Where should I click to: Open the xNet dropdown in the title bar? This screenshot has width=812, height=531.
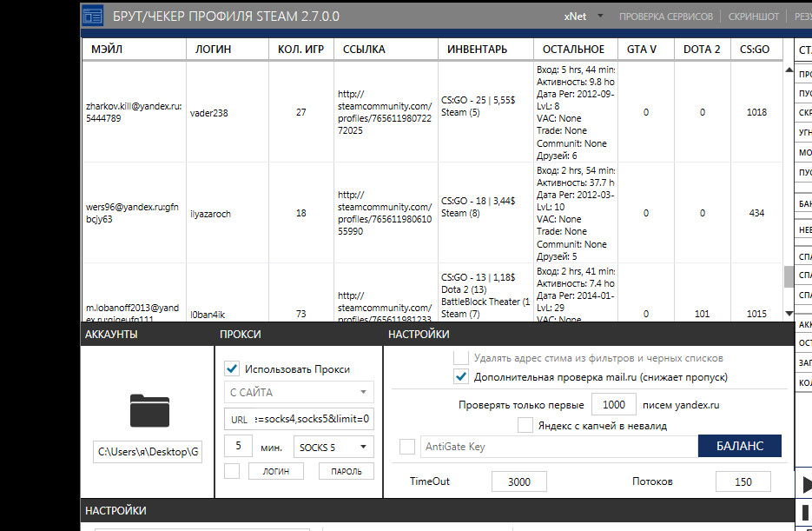pos(584,17)
